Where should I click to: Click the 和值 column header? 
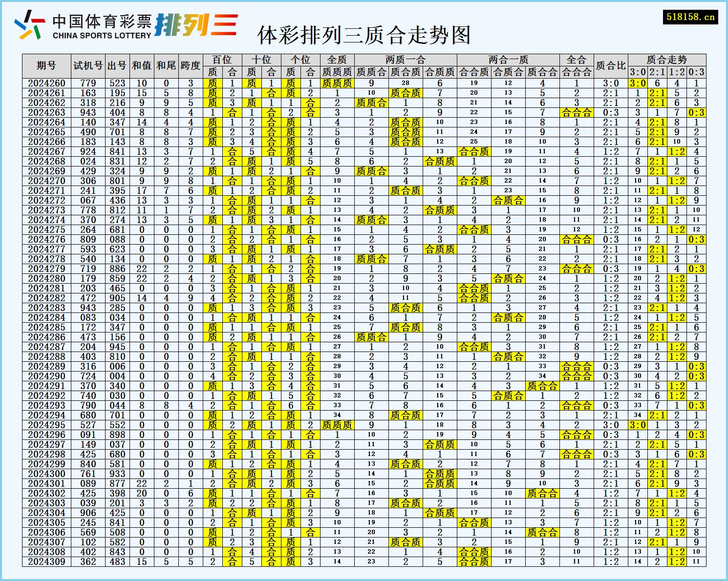point(142,65)
